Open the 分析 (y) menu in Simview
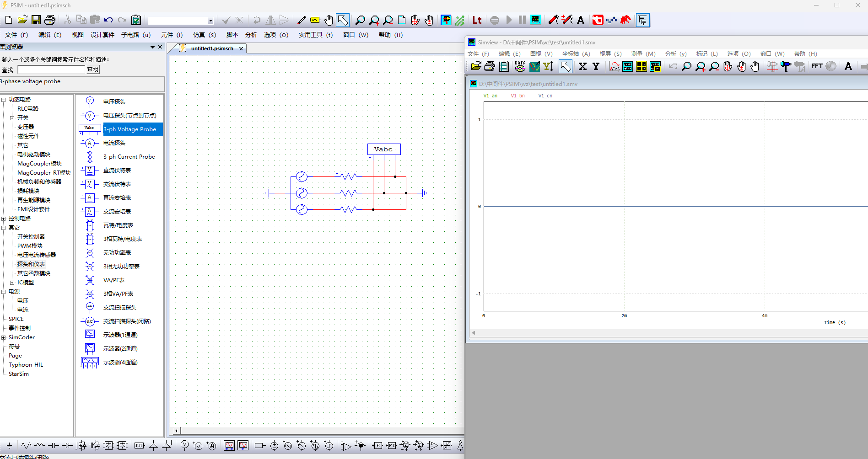Image resolution: width=868 pixels, height=459 pixels. (x=676, y=54)
